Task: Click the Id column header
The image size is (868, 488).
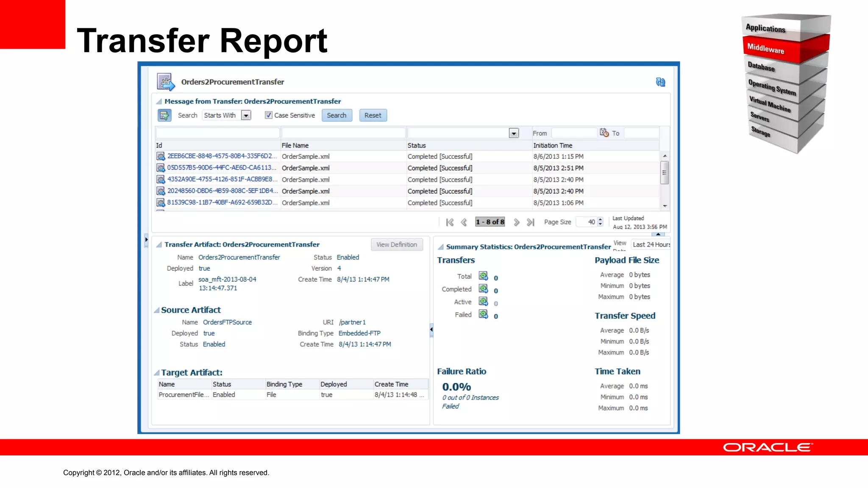Action: coord(217,145)
